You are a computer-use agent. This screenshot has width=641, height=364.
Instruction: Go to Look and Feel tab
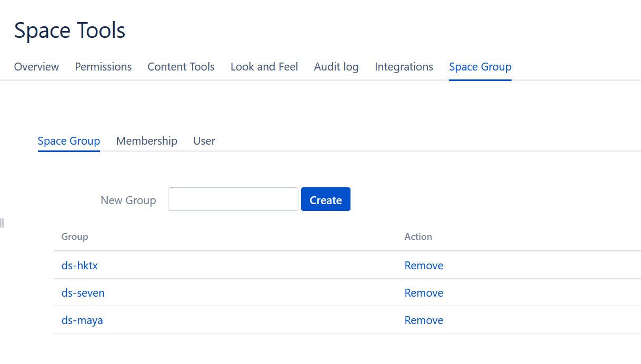(264, 67)
